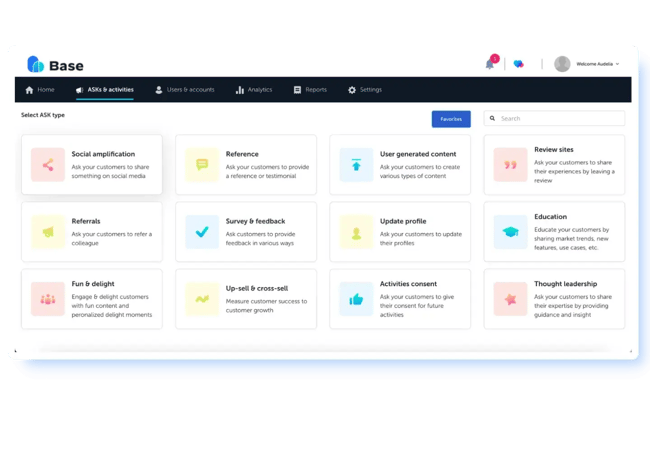Click the Survey & feedback checkmark icon
This screenshot has width=650, height=452.
tap(202, 232)
